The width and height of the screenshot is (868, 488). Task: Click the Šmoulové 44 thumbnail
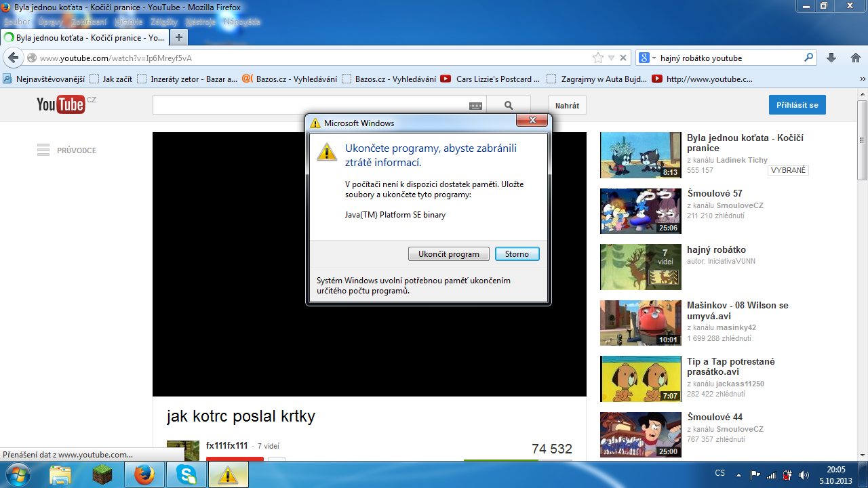[x=641, y=434]
